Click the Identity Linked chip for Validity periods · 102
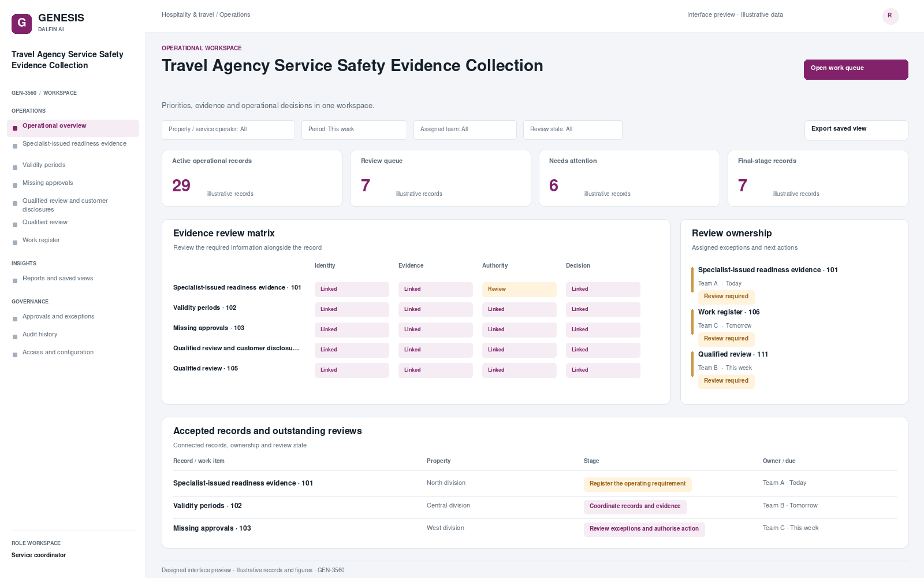Viewport: 924px width, 578px height. point(352,310)
